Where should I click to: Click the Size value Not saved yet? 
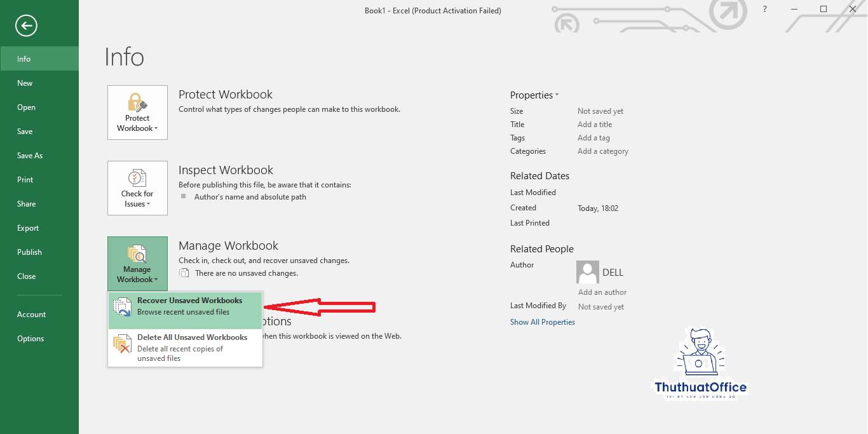point(600,111)
